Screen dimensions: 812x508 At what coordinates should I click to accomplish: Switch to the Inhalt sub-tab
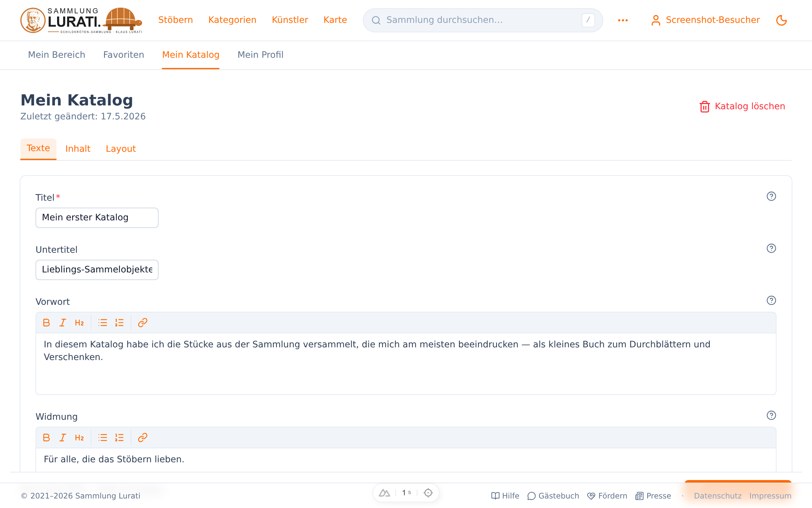[x=78, y=149]
